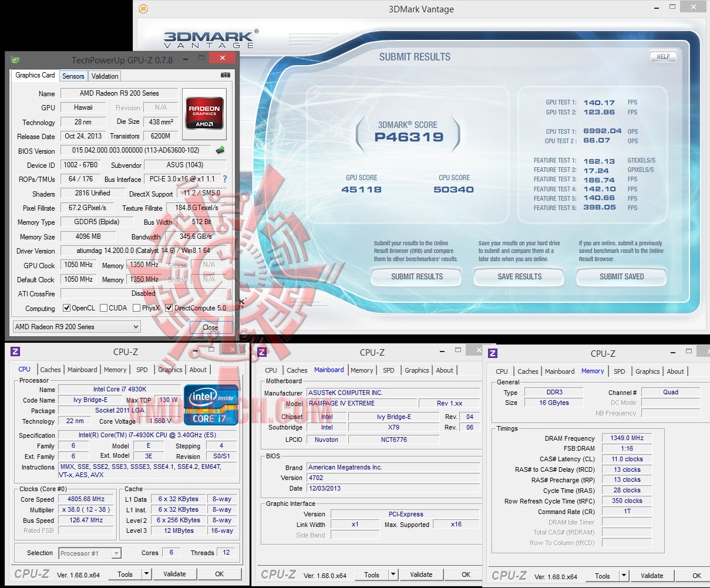The width and height of the screenshot is (710, 588).
Task: Click the Driver Version field in GPU-Z
Action: click(x=143, y=251)
